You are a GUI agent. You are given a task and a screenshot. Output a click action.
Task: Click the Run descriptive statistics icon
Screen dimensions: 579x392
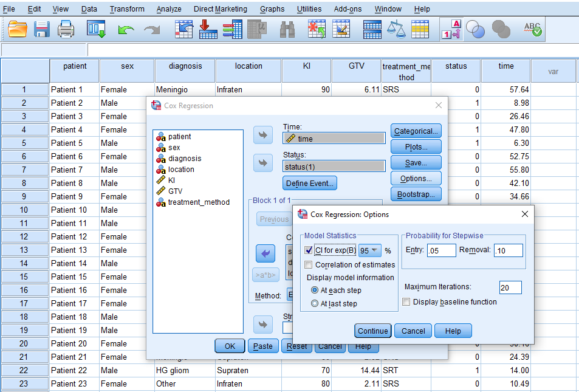[x=257, y=29]
